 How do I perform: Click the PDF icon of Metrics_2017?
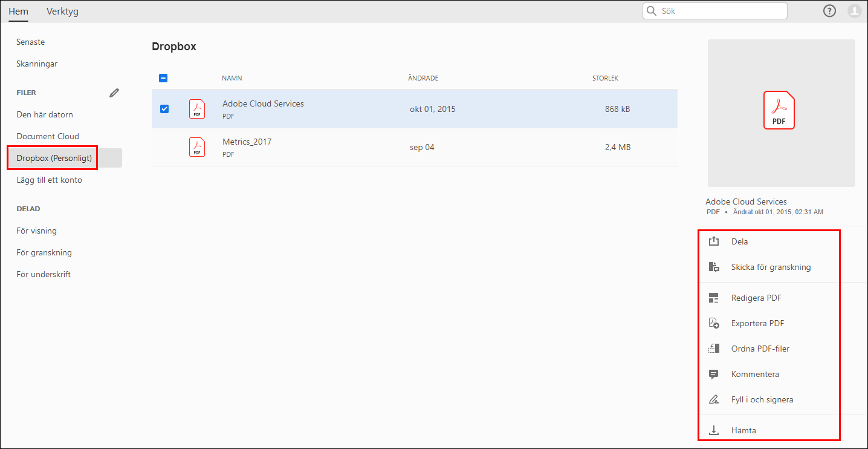197,147
